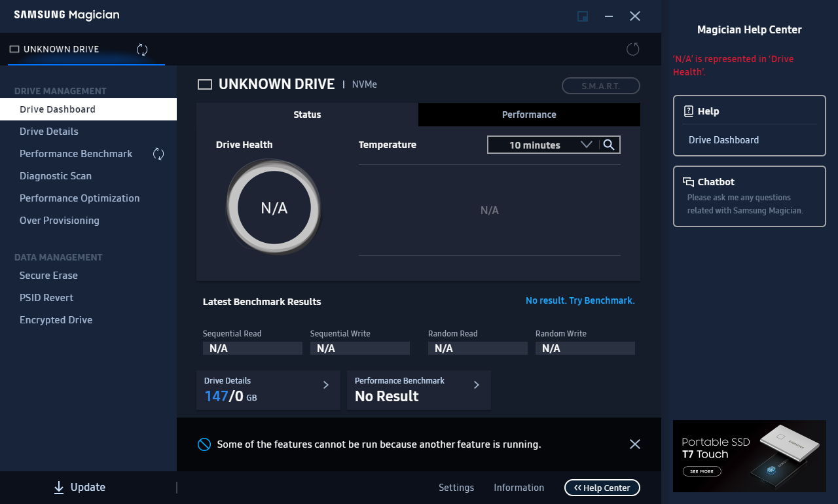Click the Update button label
The width and height of the screenshot is (838, 504).
coord(88,487)
